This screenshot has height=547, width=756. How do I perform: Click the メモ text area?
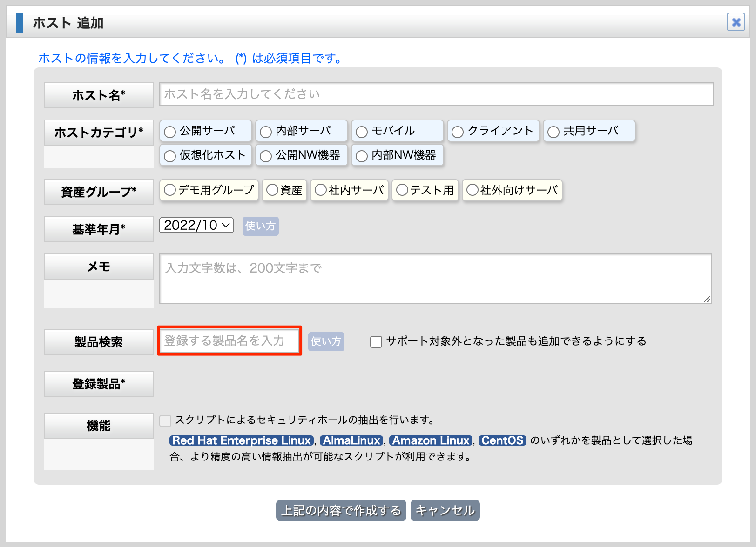tap(436, 279)
